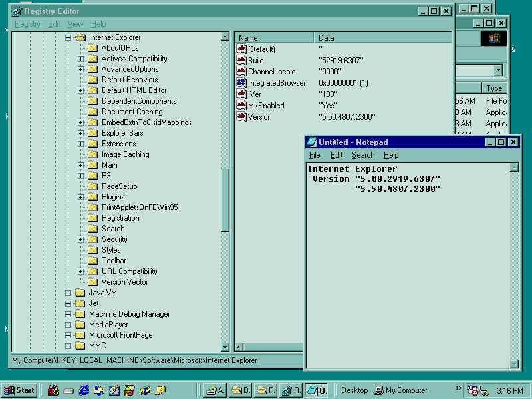Click the first quick launch icon beside Start
Screen dimensions: 532x399
click(53, 390)
